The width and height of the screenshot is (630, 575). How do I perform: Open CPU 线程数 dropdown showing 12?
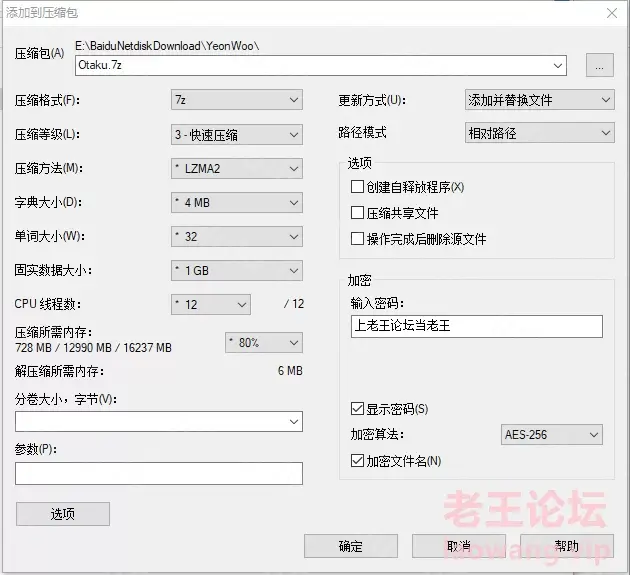point(211,305)
